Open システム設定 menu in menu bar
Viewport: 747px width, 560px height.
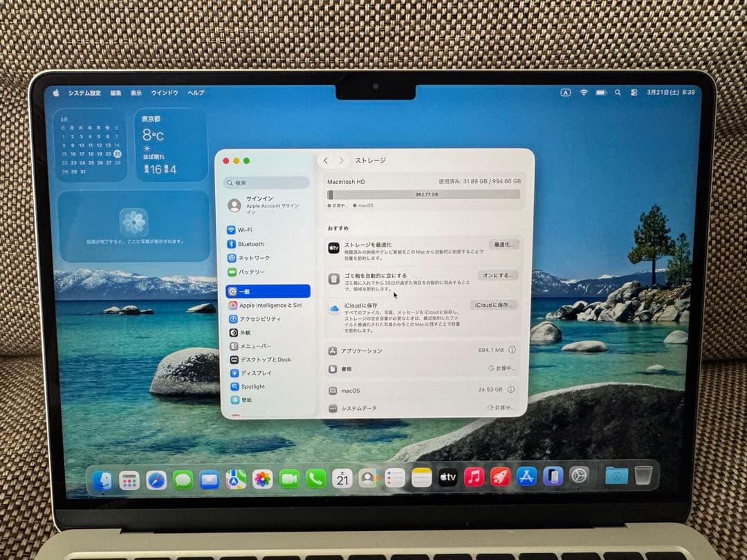pos(84,93)
